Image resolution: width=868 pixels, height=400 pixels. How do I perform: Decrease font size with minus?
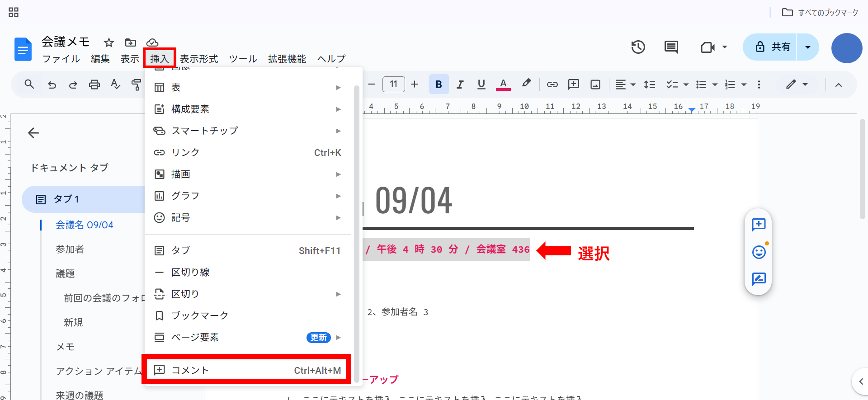[372, 84]
